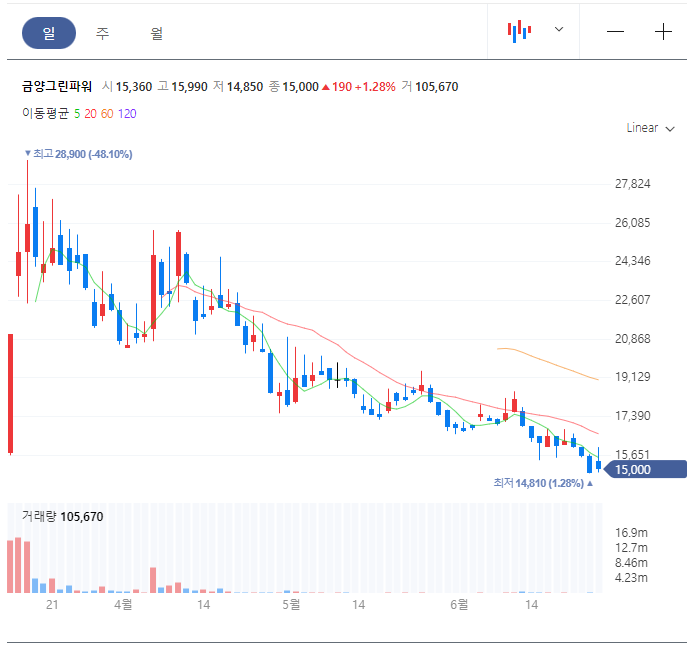Click the 16.9m volume axis label
This screenshot has height=659, width=696.
[631, 533]
